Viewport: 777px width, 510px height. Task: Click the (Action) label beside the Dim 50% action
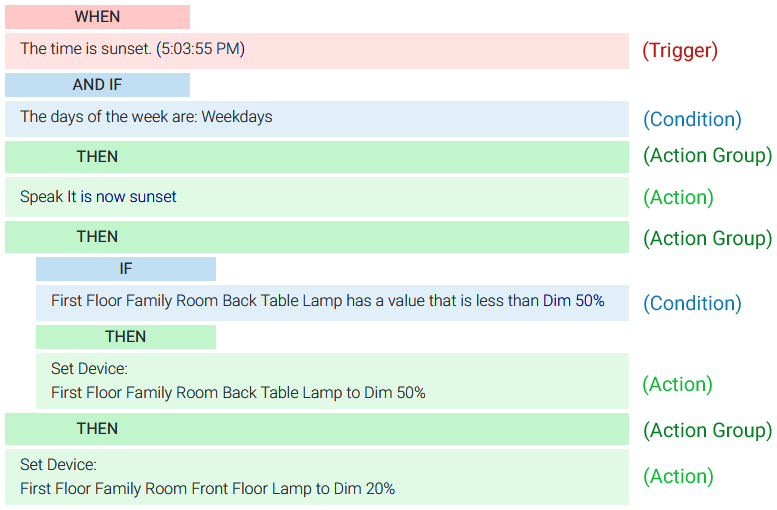click(x=678, y=385)
